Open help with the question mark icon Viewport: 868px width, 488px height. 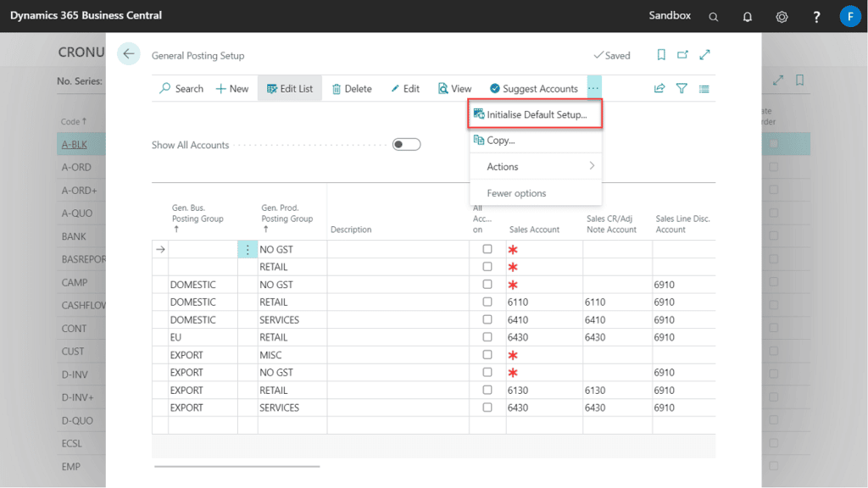[x=815, y=16]
